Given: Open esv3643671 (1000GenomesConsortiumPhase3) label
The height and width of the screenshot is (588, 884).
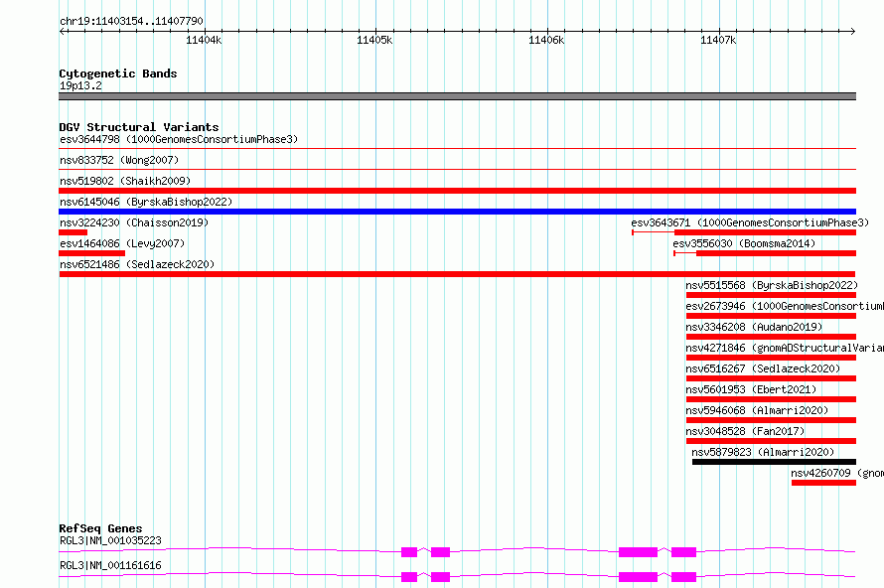Looking at the screenshot, I should tap(750, 222).
